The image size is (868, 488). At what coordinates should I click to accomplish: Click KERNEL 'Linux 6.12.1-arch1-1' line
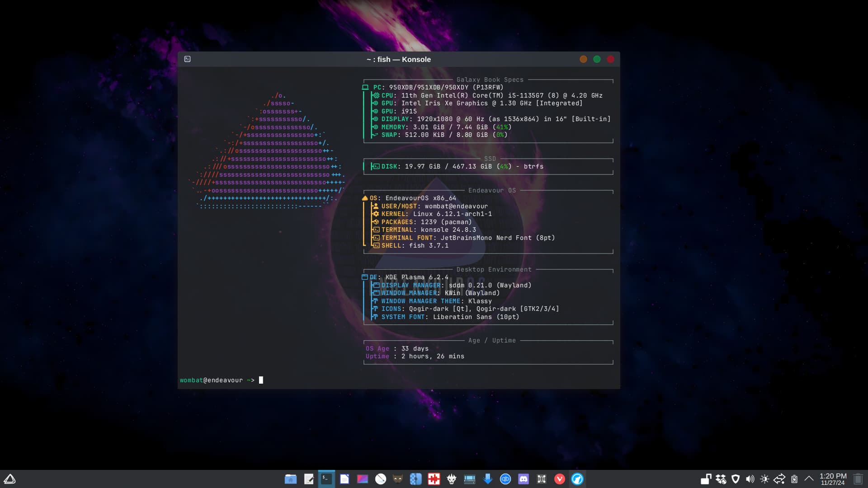[432, 214]
